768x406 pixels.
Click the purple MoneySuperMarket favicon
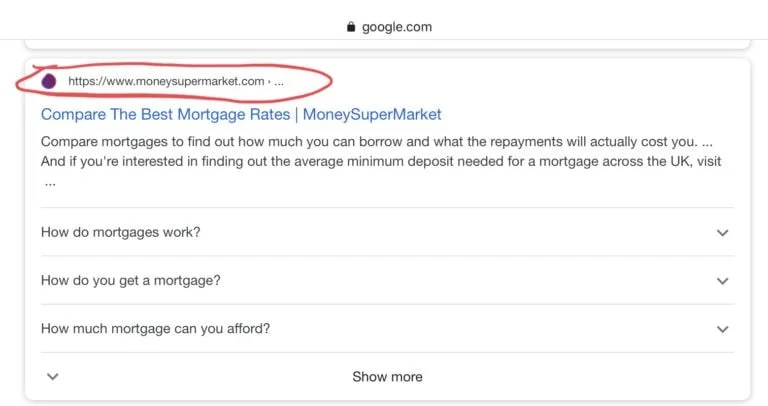coord(49,80)
